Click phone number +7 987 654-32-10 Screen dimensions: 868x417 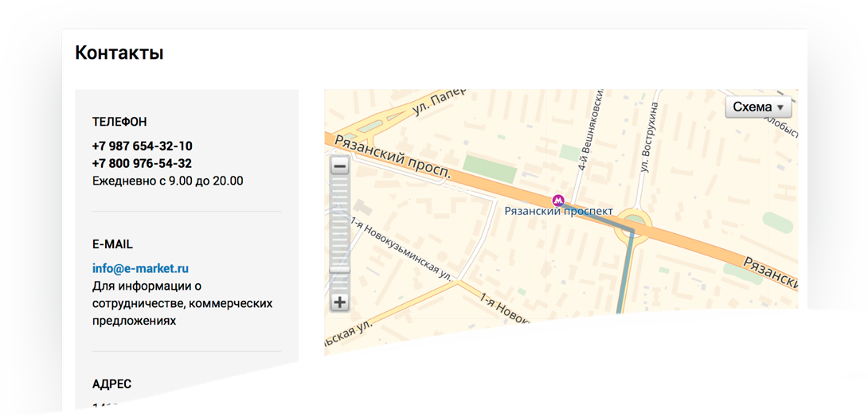point(143,146)
